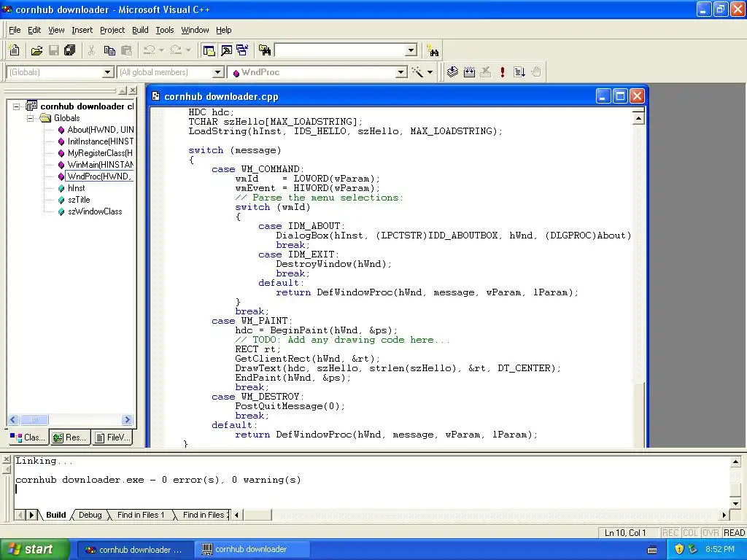
Task: Click the Search binoculars icon
Action: [433, 50]
